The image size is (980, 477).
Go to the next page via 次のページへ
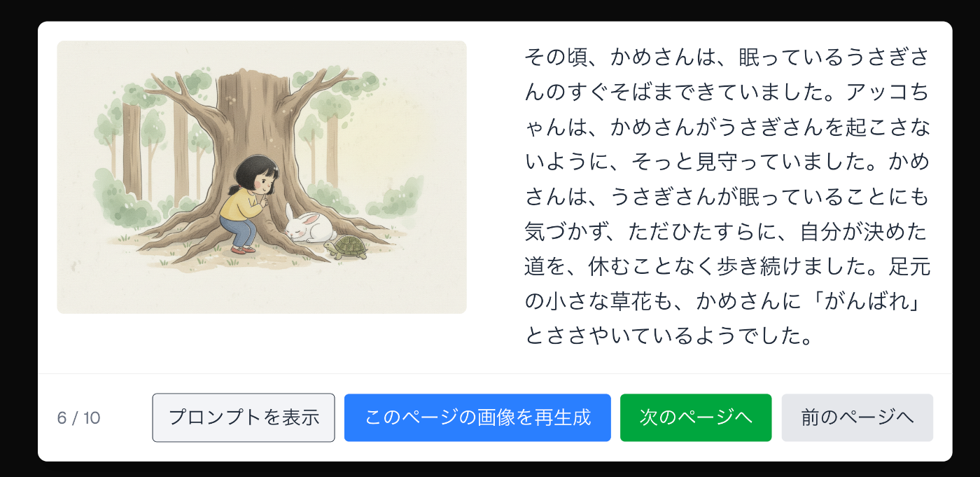[696, 417]
